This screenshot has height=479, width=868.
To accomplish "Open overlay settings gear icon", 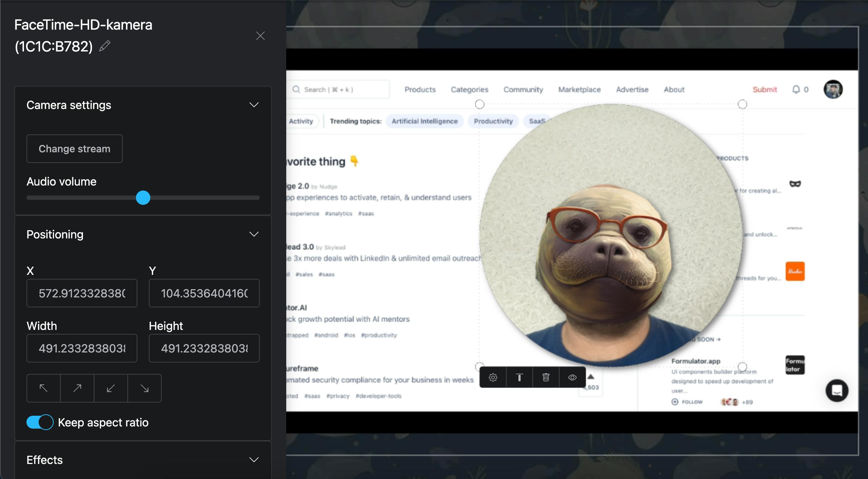I will tap(493, 377).
